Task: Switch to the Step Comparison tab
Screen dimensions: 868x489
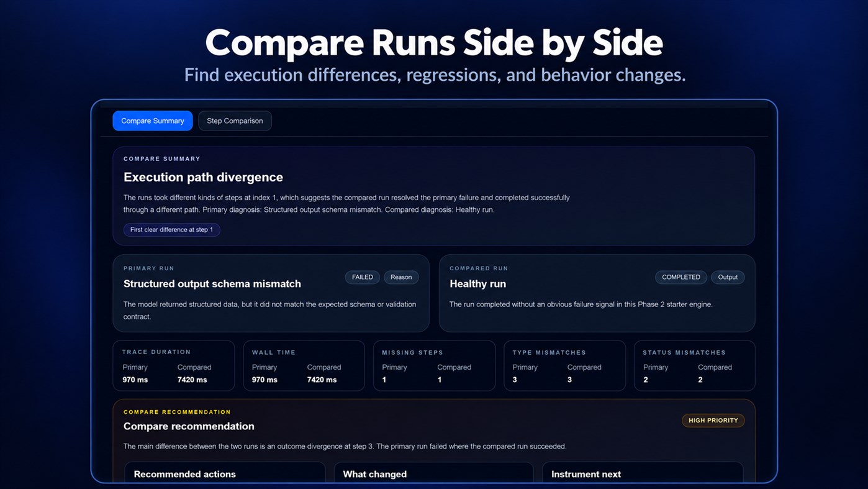Action: click(235, 121)
